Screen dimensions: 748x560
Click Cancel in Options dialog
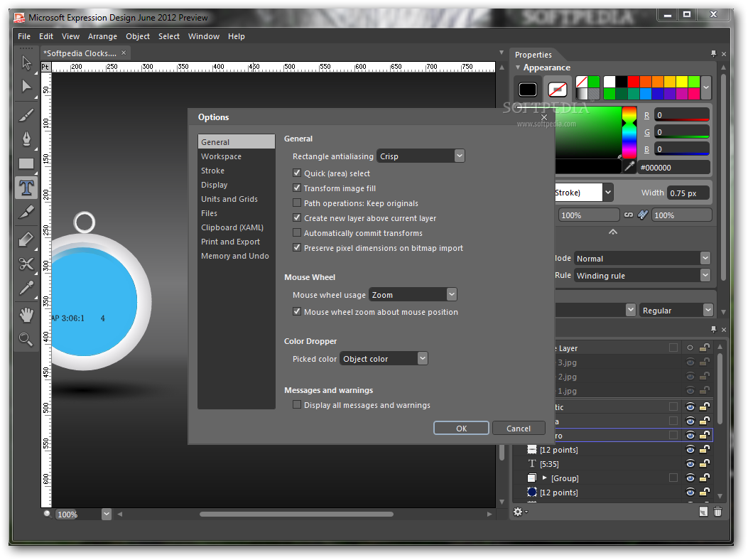click(x=519, y=429)
